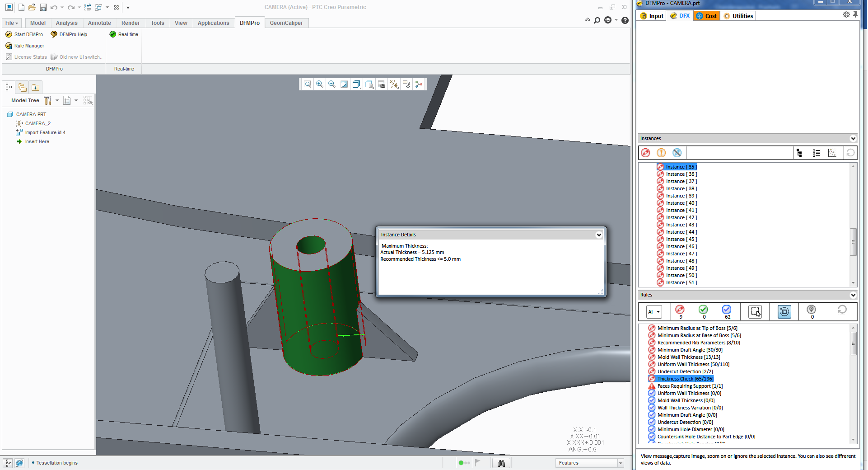Open the Utilities tab in DFMPro
Image resolution: width=868 pixels, height=470 pixels.
[x=738, y=16]
